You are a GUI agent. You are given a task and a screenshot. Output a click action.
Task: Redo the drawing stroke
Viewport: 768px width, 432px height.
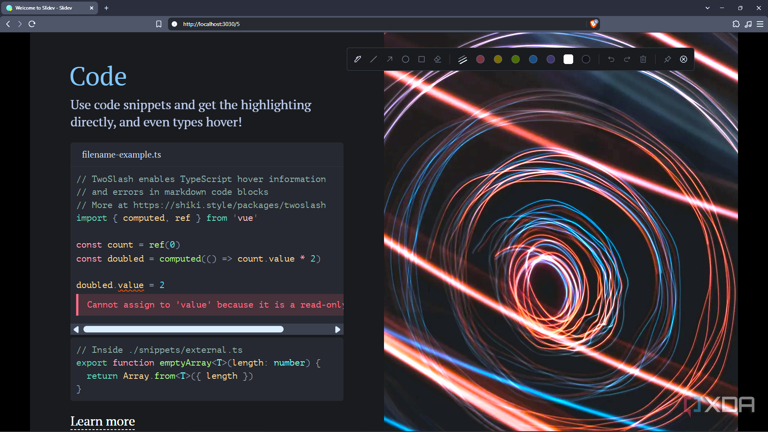point(627,59)
